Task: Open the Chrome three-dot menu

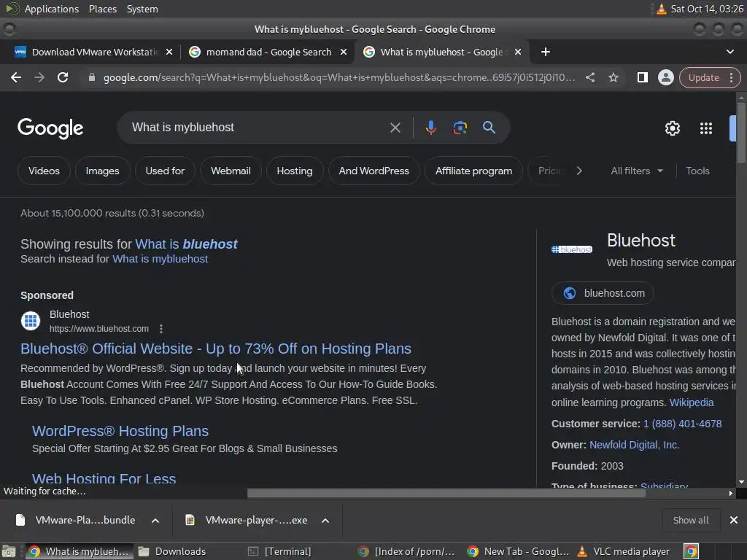Action: coord(731,77)
